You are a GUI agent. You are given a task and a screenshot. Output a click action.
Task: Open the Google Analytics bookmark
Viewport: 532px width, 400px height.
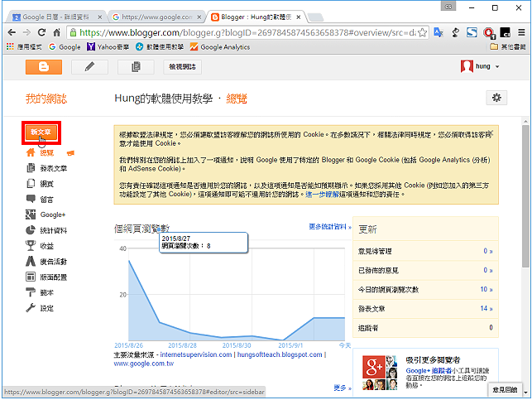pos(220,47)
